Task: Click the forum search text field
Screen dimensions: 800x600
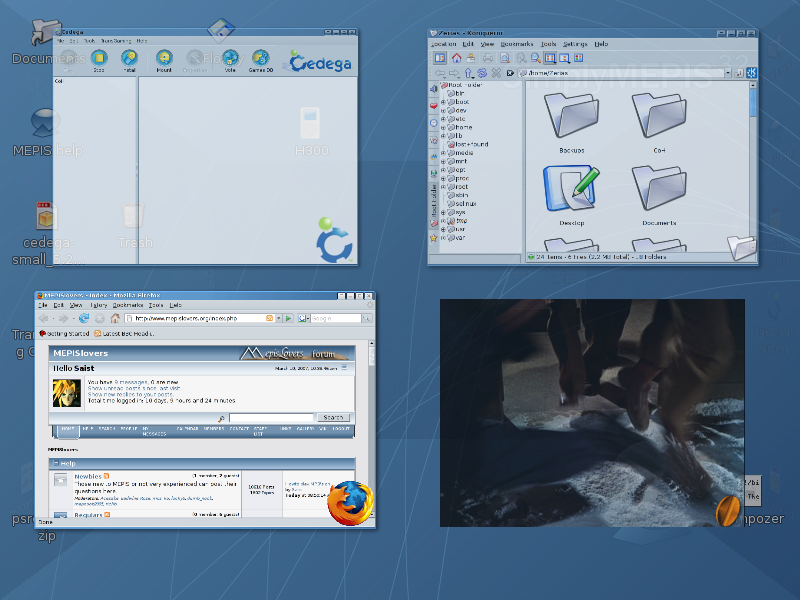Action: pos(270,417)
